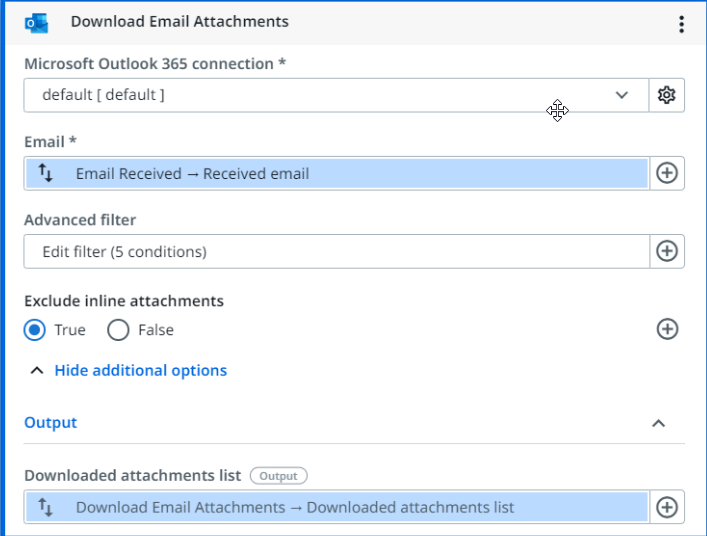Click Hide additional options link
The height and width of the screenshot is (536, 707).
[x=141, y=371]
